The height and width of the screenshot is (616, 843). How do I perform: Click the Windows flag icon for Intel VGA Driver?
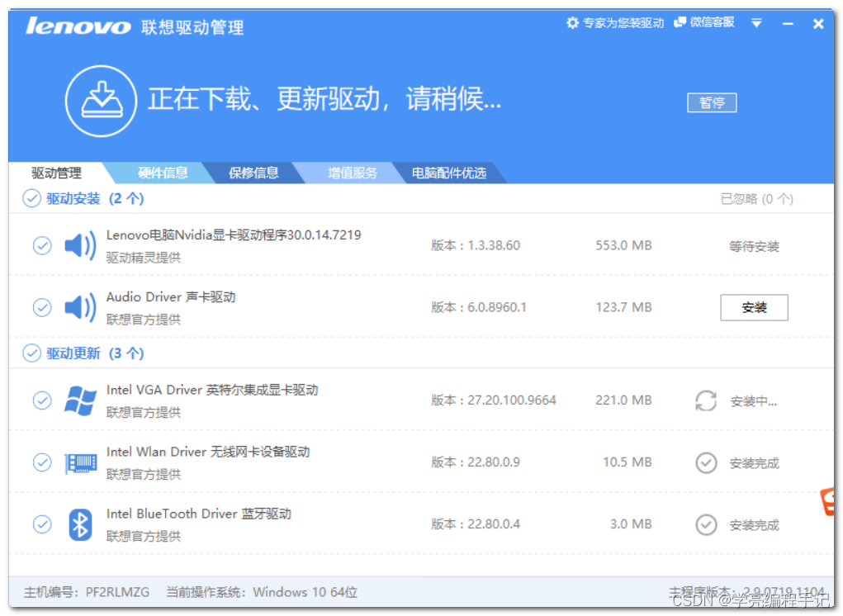pyautogui.click(x=81, y=400)
